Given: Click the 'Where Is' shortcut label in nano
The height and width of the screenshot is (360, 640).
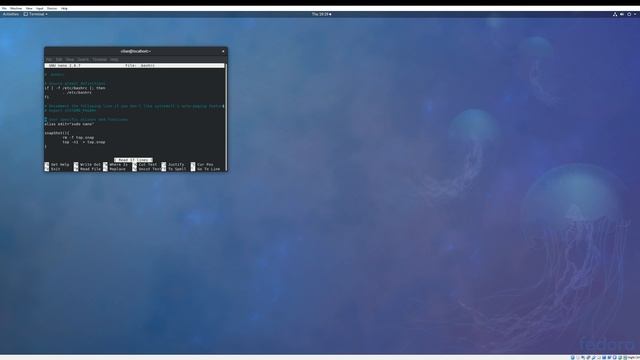Looking at the screenshot, I should [118, 164].
